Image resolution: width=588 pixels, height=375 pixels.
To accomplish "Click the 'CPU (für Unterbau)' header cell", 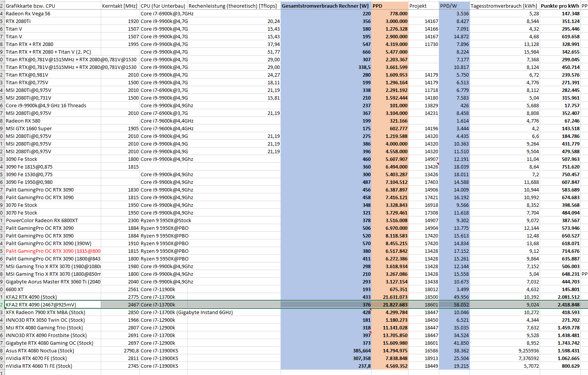I will click(164, 6).
